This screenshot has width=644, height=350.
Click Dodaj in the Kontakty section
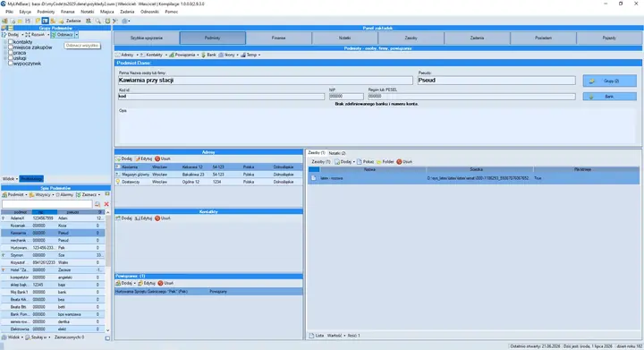point(124,218)
